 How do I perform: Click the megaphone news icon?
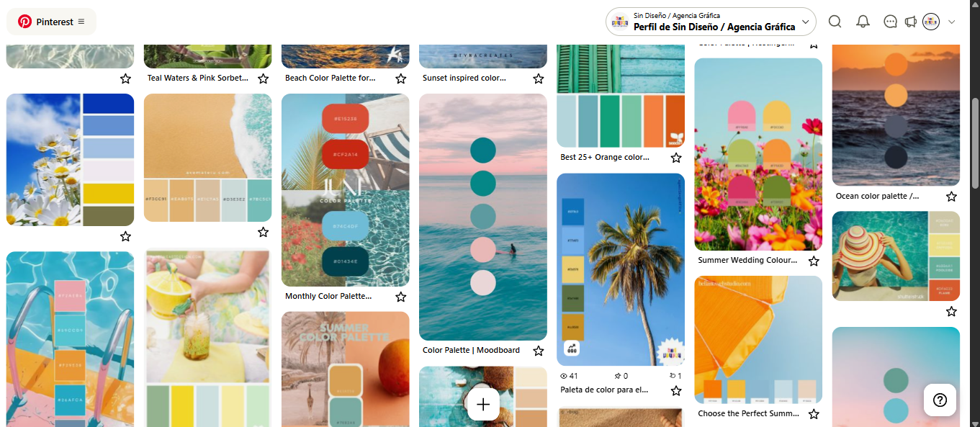click(910, 22)
